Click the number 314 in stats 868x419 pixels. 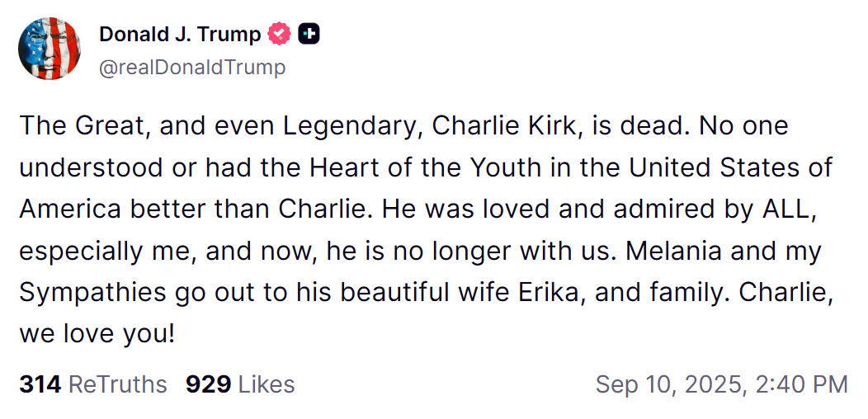click(40, 384)
